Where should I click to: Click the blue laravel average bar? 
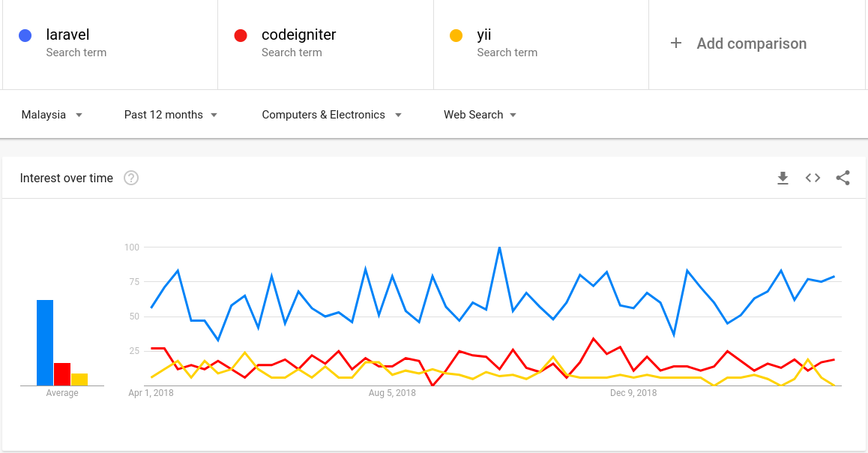coord(45,343)
